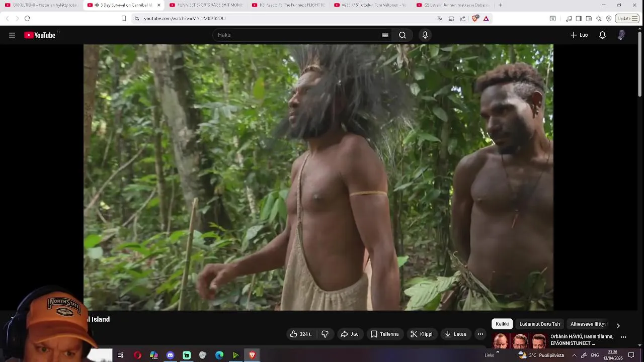
Task: Open Brave Rewards triangle icon
Action: (x=486, y=19)
